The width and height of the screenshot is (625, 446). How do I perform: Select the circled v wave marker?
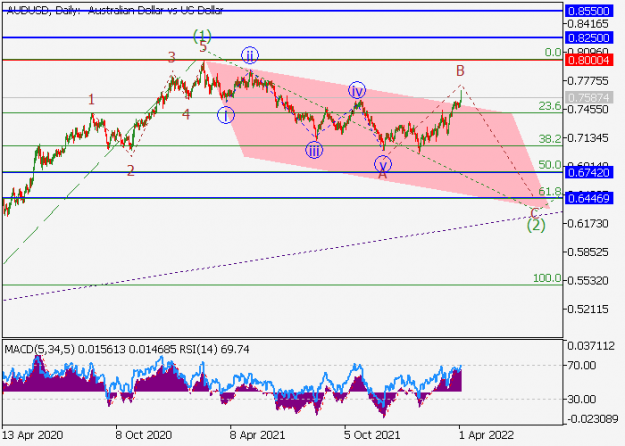point(383,164)
